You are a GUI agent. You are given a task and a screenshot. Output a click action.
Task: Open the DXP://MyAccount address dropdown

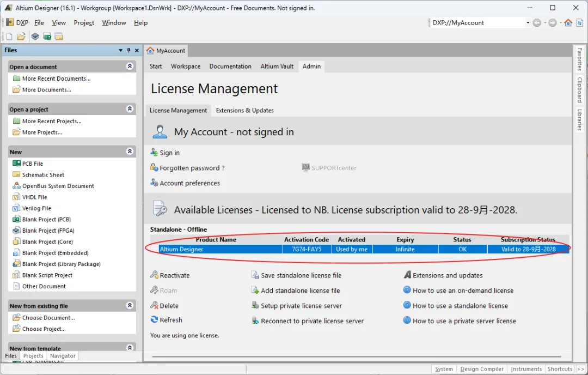[x=528, y=22]
